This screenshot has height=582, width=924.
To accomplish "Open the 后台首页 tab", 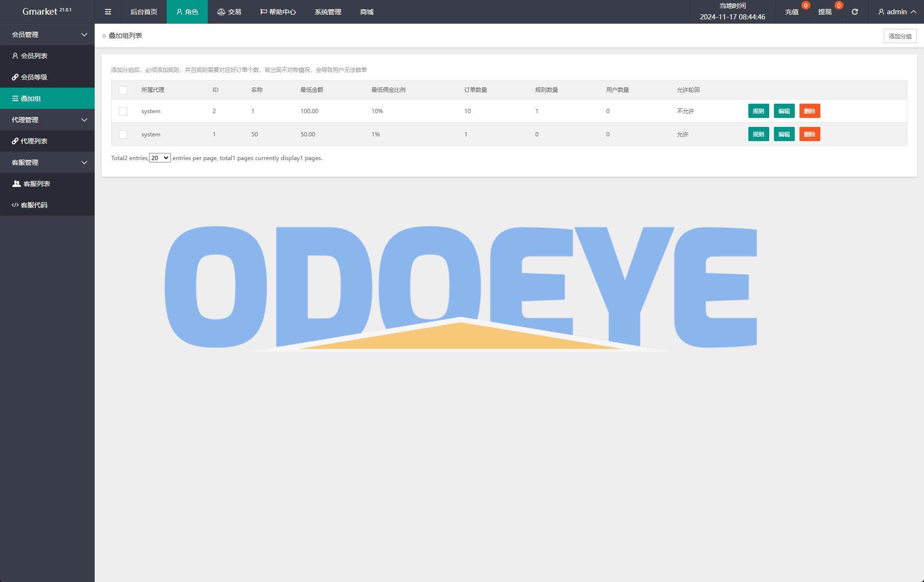I will (x=143, y=12).
